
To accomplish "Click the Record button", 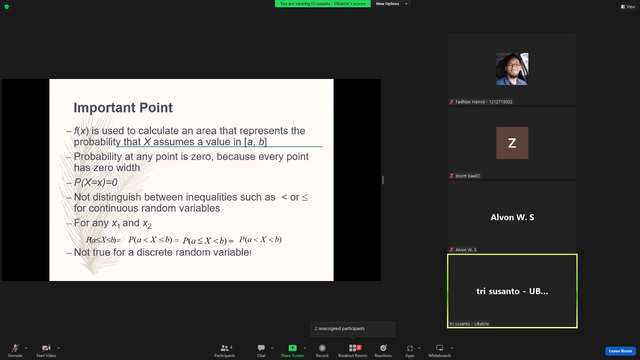I will coord(322,350).
